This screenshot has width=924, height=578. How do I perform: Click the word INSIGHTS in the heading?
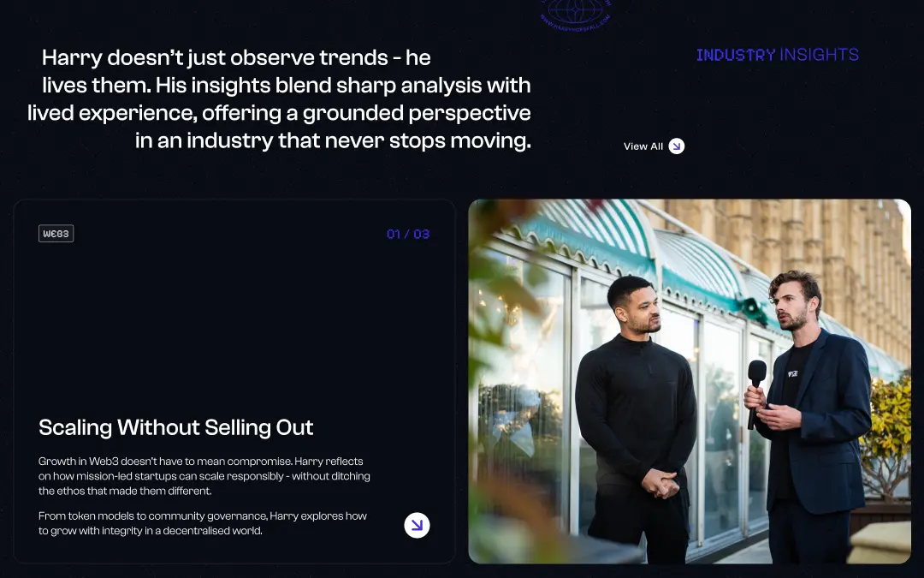point(819,55)
